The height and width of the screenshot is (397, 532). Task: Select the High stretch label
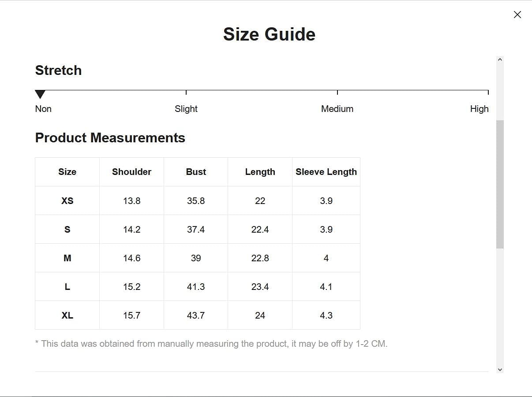pyautogui.click(x=479, y=109)
